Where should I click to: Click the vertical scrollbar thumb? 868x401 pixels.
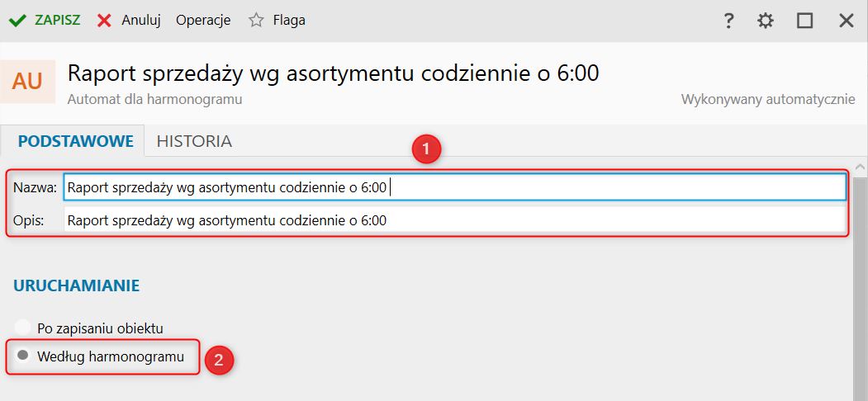860,289
